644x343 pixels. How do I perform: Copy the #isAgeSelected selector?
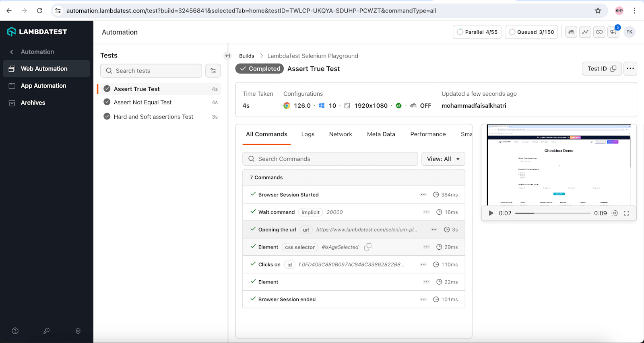(367, 247)
